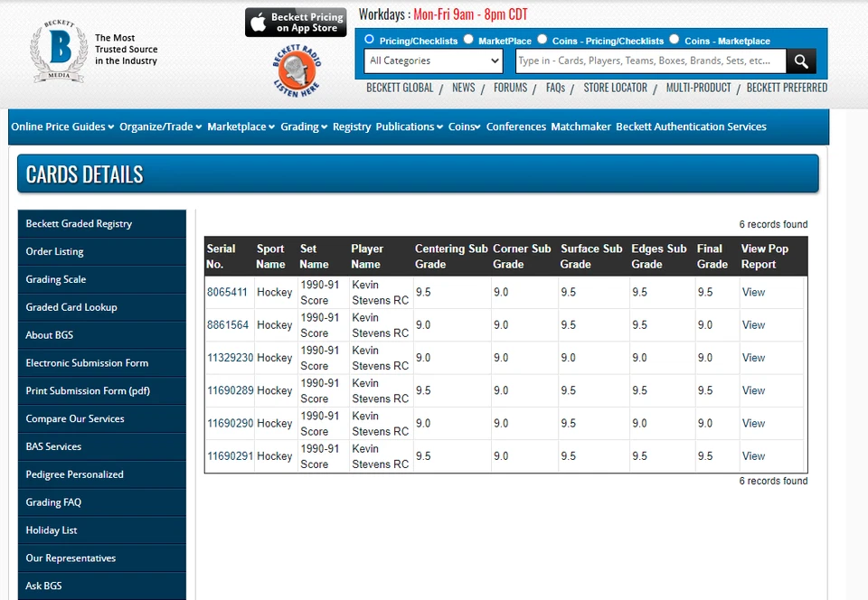
Task: Open the Forums link
Action: 510,88
